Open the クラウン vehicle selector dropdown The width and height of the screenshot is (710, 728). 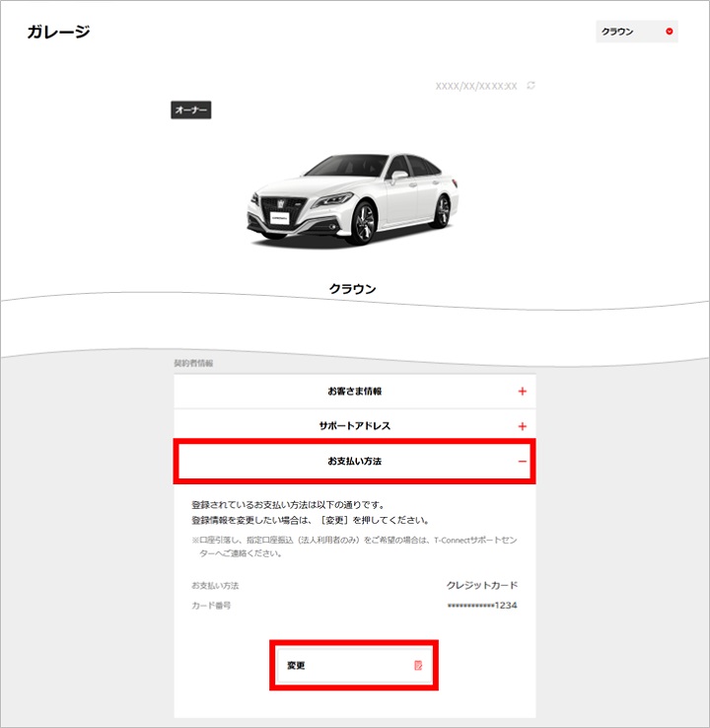coord(637,32)
